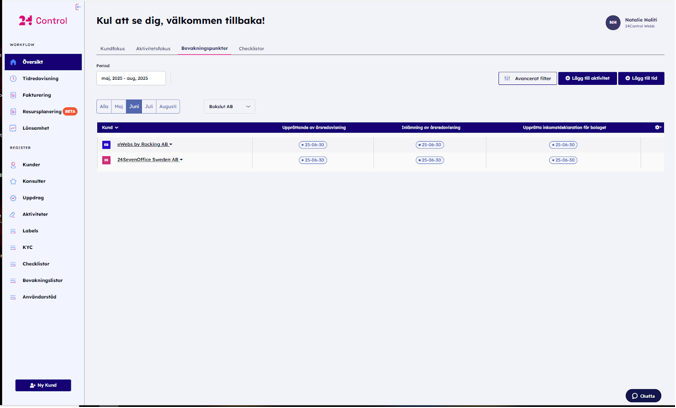Image resolution: width=676 pixels, height=408 pixels.
Task: Open Lönsamhet in the sidebar
Action: (36, 128)
